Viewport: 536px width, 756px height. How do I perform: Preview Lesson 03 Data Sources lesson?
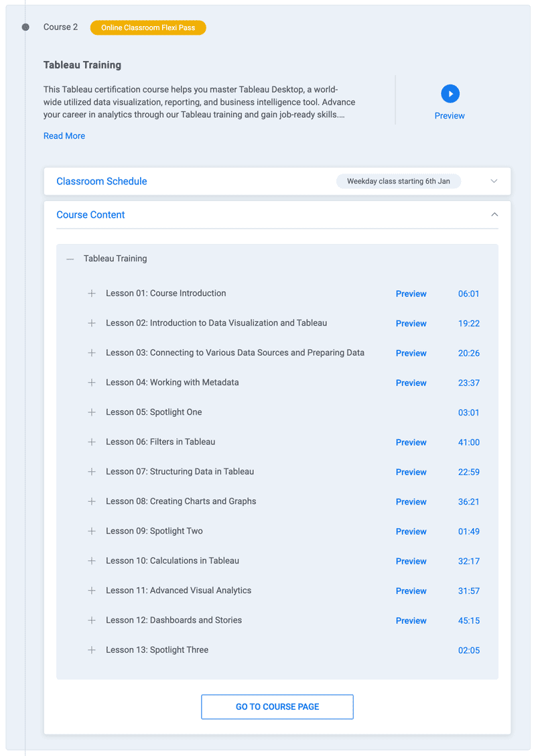[411, 353]
